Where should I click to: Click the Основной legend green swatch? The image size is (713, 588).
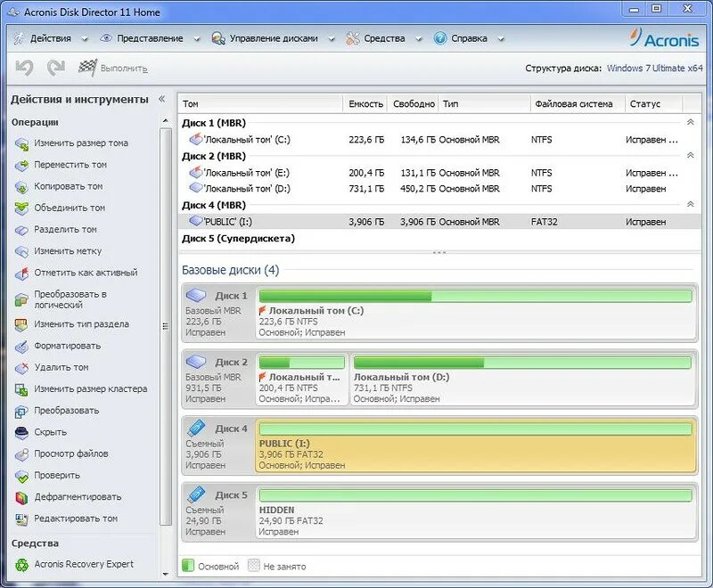tap(188, 565)
